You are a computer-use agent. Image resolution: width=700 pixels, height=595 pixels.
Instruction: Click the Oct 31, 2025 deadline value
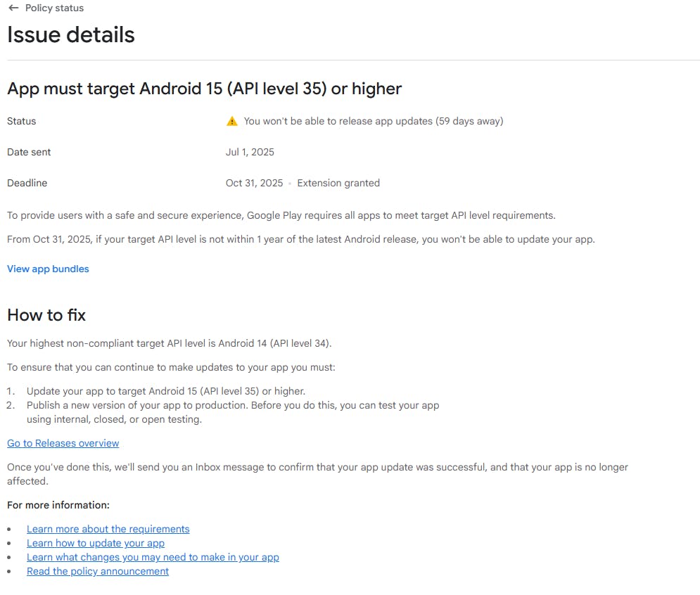(x=254, y=183)
